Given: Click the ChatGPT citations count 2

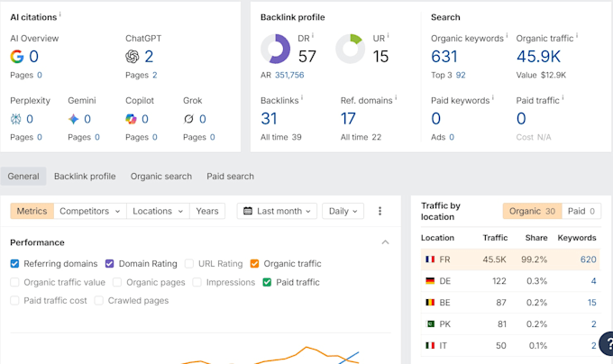Looking at the screenshot, I should (x=149, y=57).
